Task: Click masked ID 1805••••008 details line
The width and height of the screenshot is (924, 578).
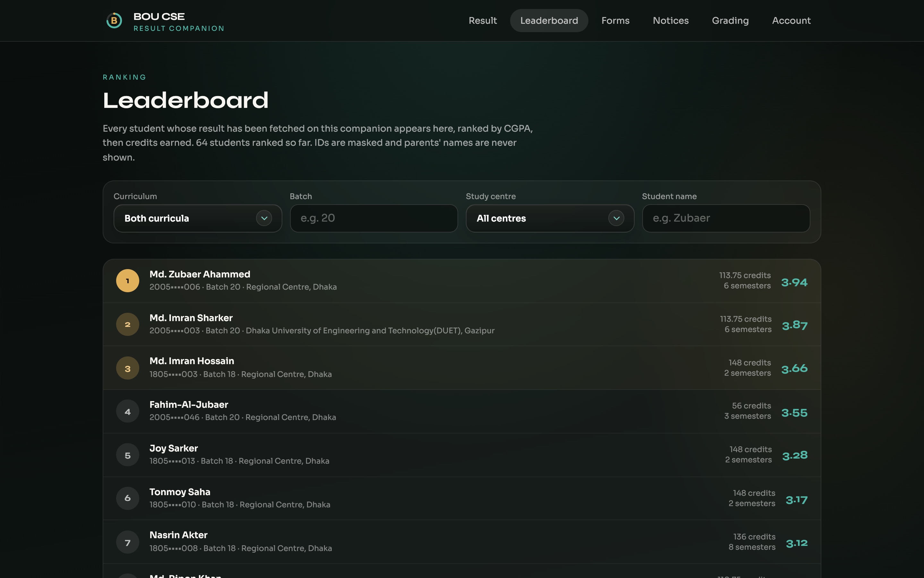Action: [241, 548]
